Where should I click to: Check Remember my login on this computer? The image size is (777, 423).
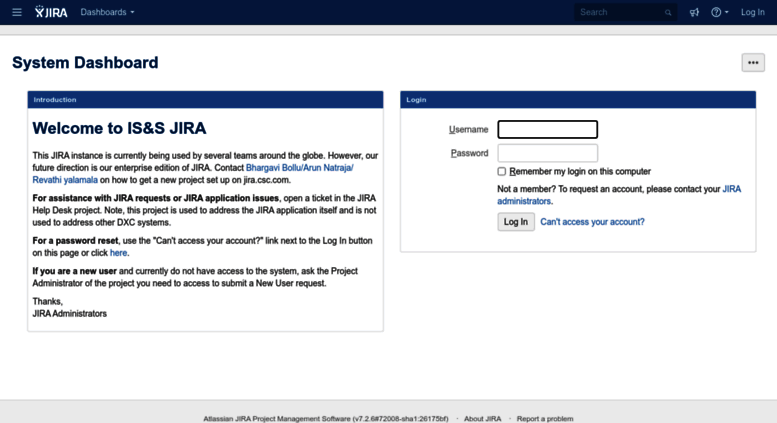(501, 171)
